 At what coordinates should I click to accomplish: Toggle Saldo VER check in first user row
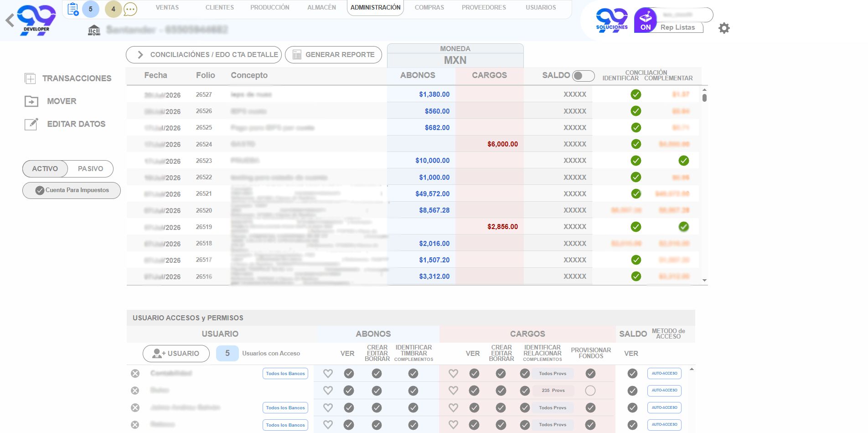point(632,374)
